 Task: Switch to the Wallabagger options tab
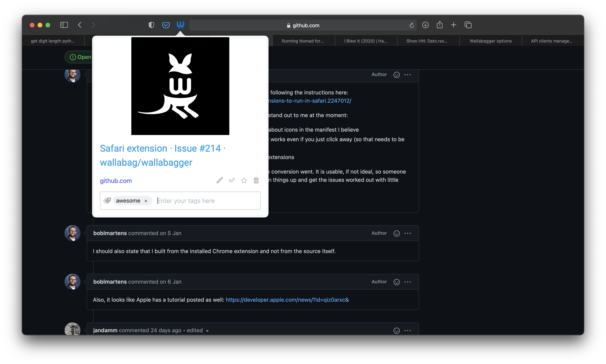coord(490,41)
